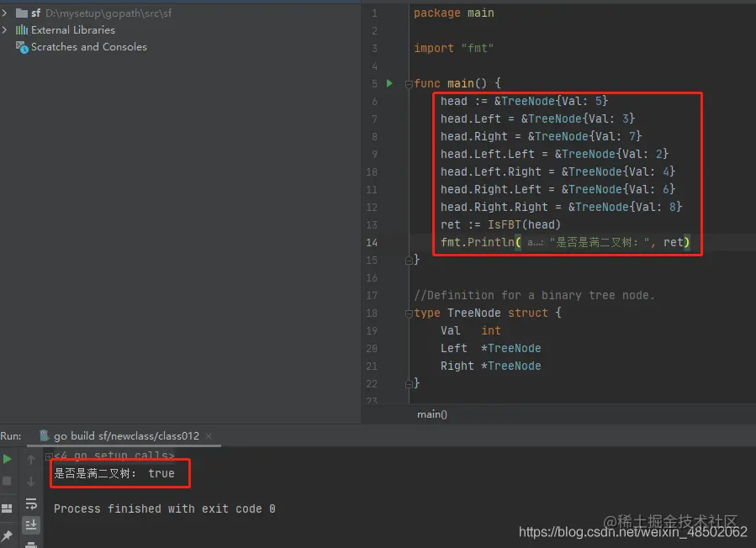
Task: Click the Stop process square button
Action: click(8, 481)
